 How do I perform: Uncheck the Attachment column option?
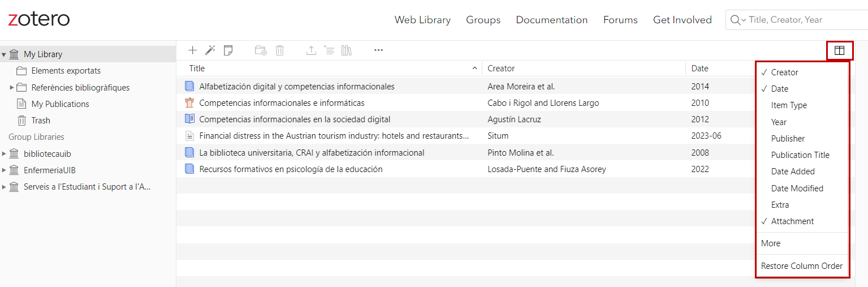(x=802, y=221)
